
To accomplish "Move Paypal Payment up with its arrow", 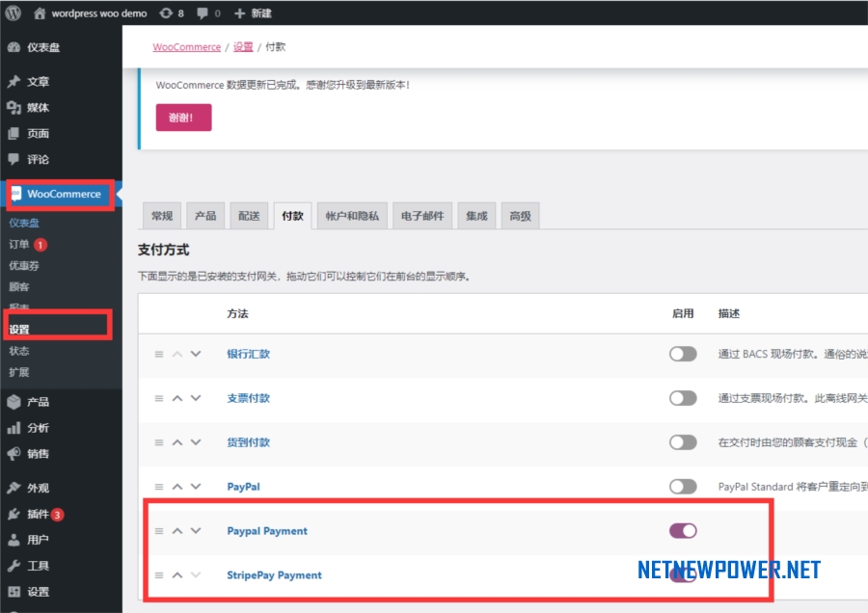I will [x=177, y=531].
